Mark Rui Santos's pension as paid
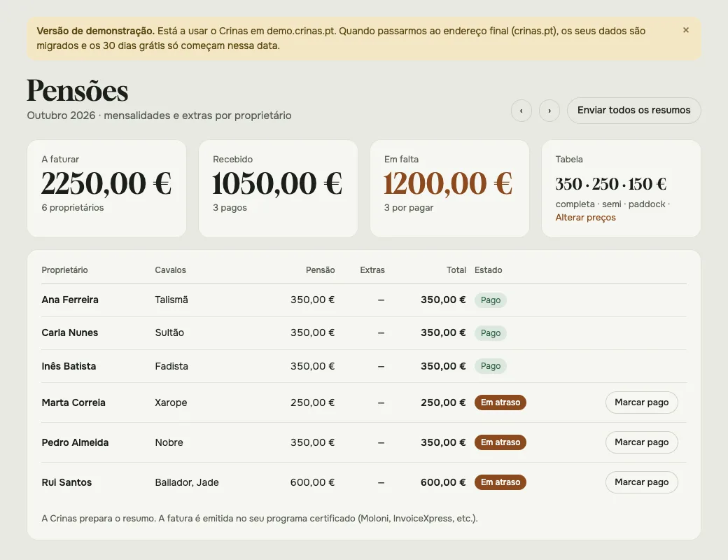This screenshot has height=560, width=728. [642, 482]
